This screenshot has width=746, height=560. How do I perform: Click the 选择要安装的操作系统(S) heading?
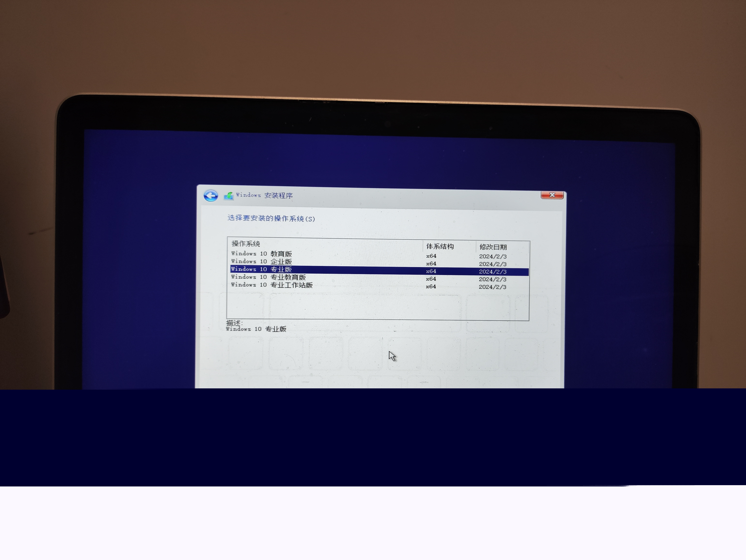[x=271, y=219]
